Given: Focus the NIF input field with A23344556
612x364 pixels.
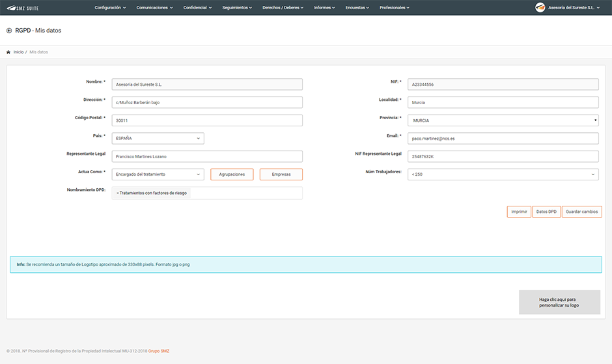Looking at the screenshot, I should click(x=503, y=85).
